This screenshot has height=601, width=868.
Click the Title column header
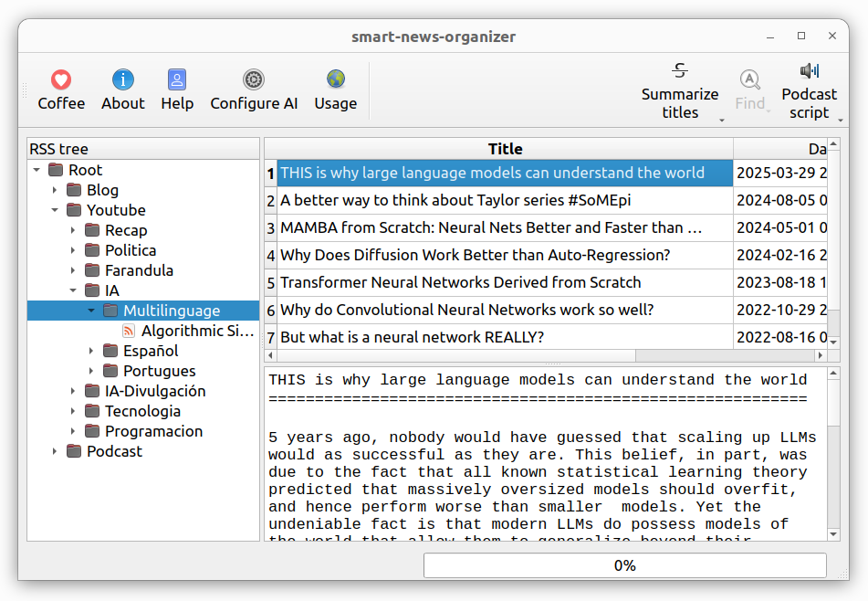pos(505,148)
